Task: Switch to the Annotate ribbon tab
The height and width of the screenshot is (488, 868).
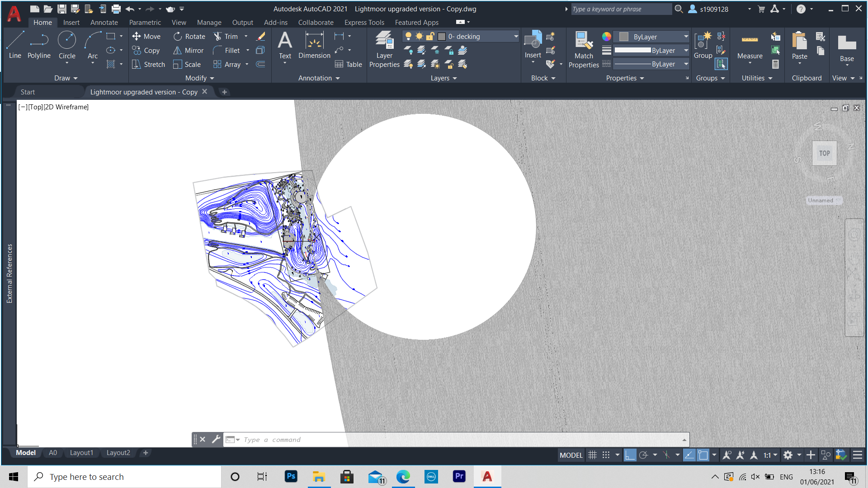Action: coord(104,22)
